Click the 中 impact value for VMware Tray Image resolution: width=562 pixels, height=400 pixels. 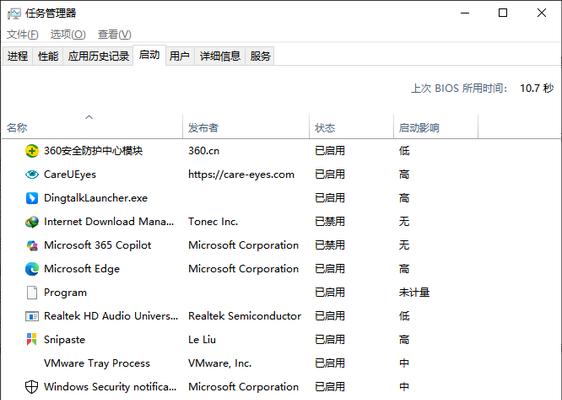(x=404, y=363)
